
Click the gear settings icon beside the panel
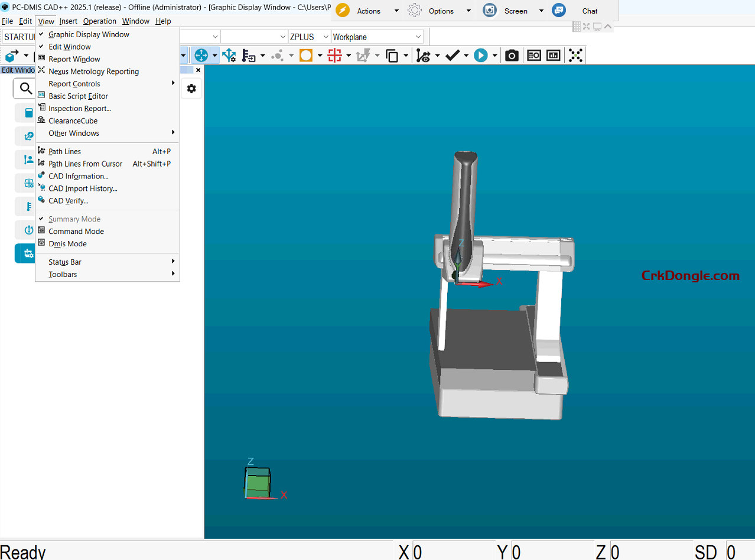191,88
